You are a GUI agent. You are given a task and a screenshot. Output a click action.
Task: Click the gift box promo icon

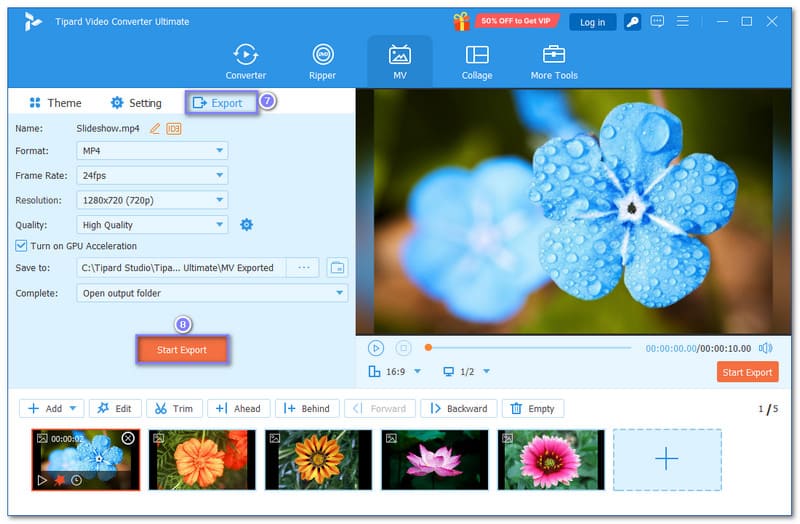(x=461, y=21)
